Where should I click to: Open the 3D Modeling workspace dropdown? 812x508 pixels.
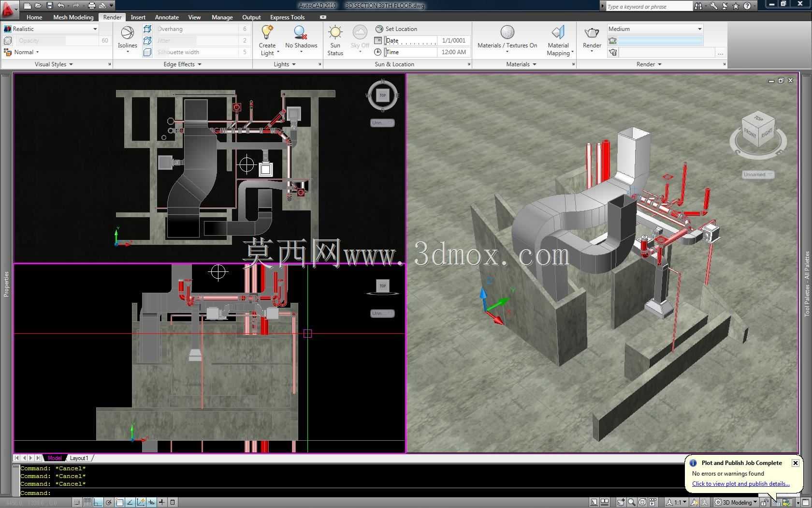pyautogui.click(x=736, y=502)
